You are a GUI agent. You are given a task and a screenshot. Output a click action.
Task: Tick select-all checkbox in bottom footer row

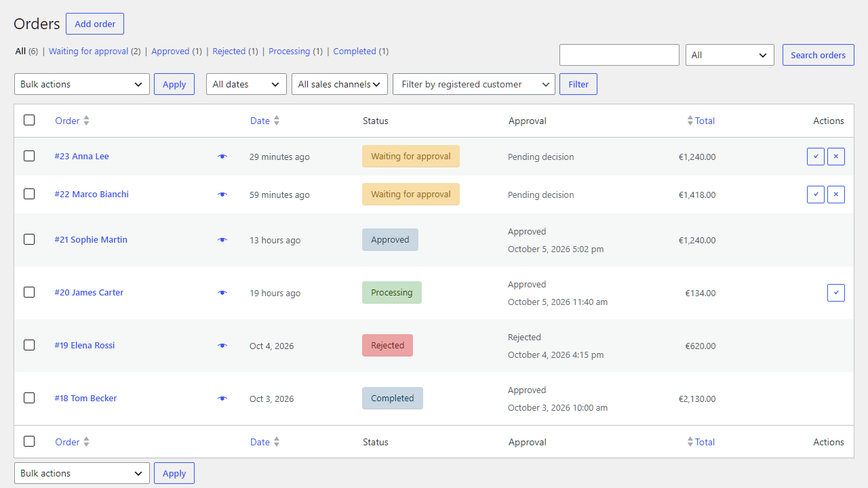[29, 441]
